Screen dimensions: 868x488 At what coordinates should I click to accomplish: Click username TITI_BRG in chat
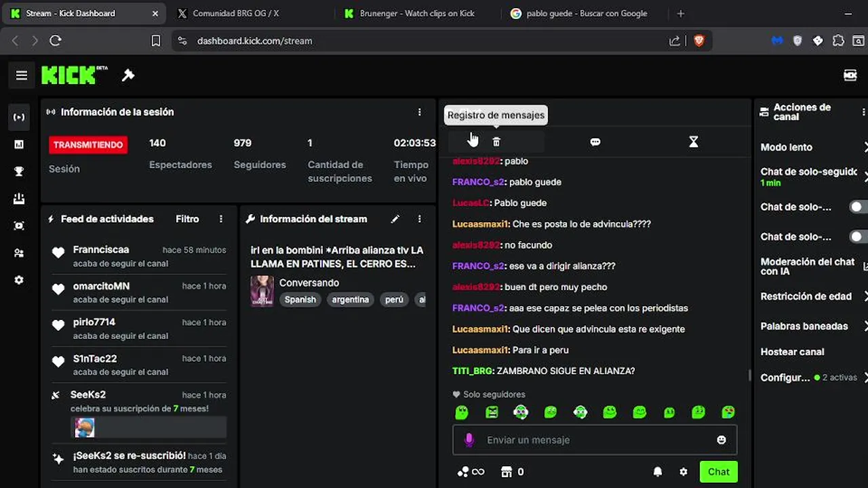(x=473, y=371)
